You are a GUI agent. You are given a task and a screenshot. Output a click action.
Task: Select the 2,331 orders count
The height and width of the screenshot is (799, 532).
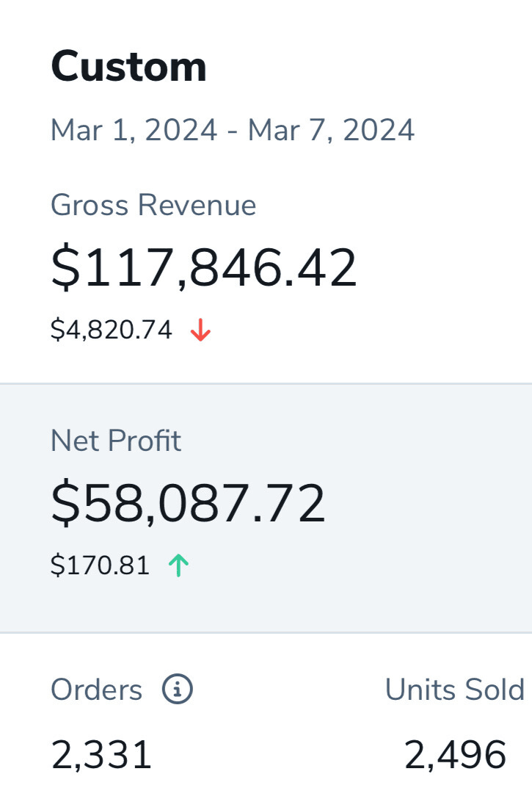coord(101,755)
